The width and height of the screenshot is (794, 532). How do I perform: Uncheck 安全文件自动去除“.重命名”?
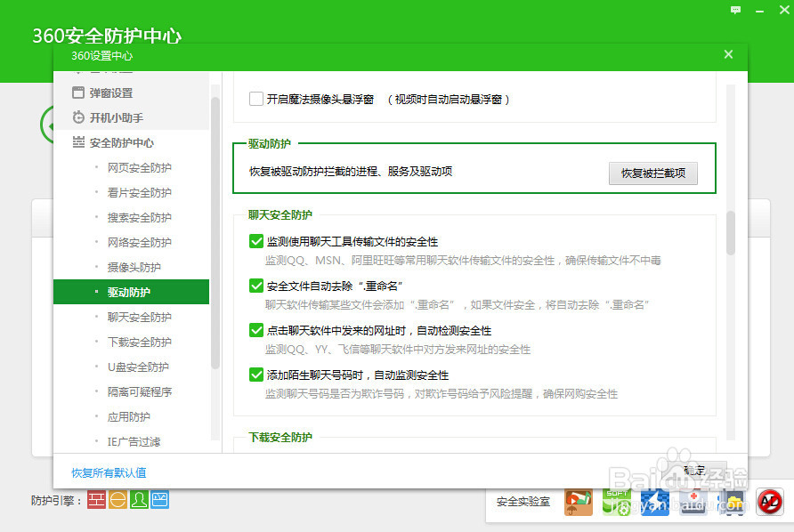coord(256,286)
